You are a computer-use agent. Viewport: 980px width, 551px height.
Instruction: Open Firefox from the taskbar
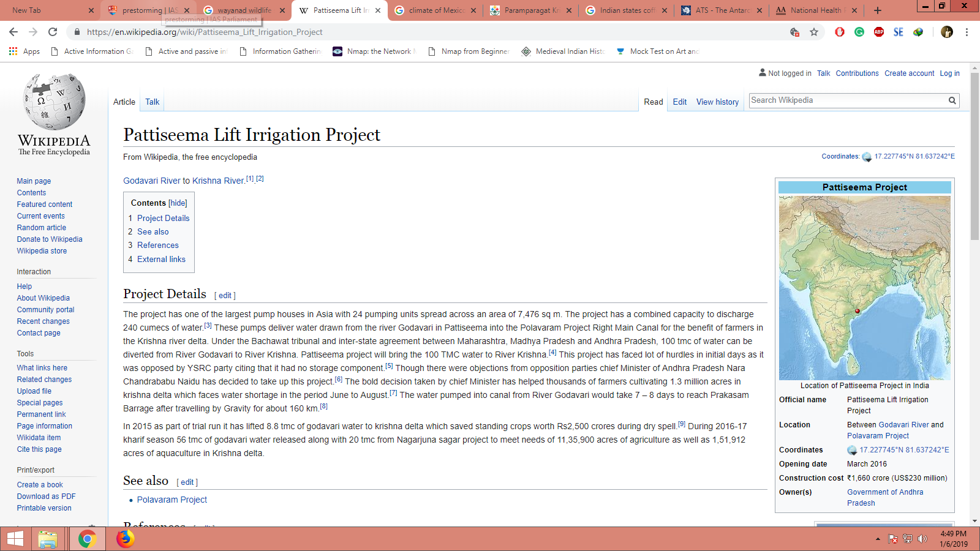(126, 539)
